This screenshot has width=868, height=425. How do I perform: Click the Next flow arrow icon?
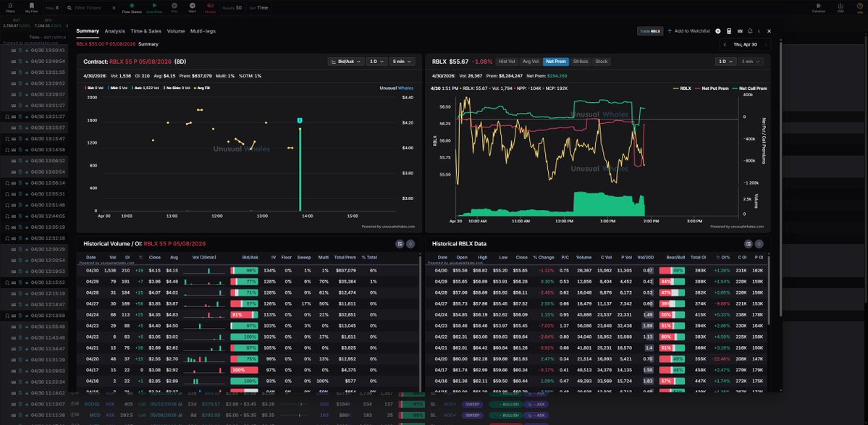(192, 6)
